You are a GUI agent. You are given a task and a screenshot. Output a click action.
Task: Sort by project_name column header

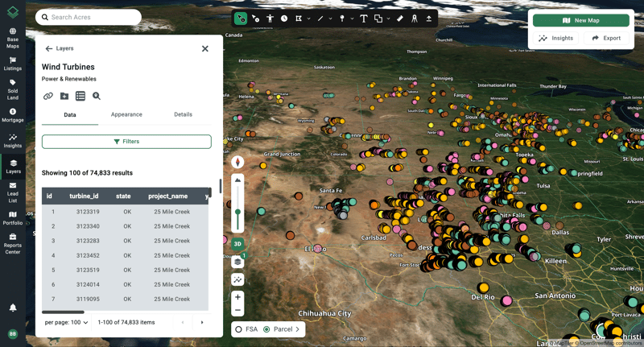tap(168, 196)
